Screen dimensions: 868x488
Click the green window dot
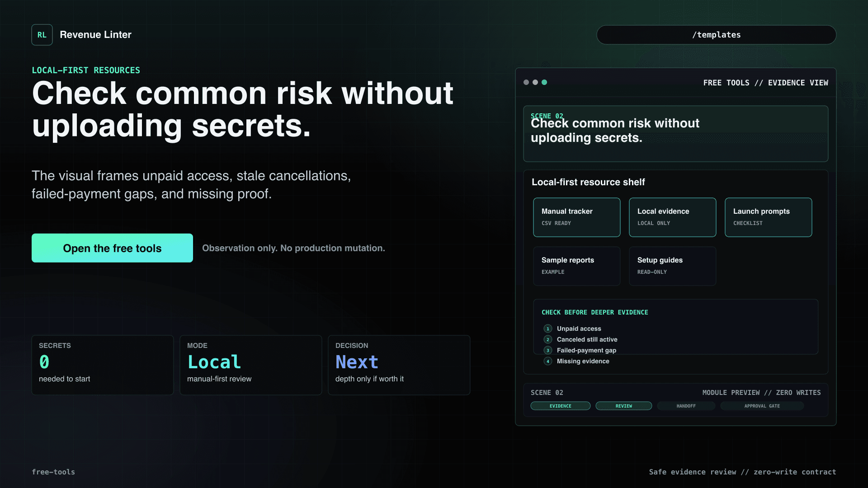[x=544, y=82]
